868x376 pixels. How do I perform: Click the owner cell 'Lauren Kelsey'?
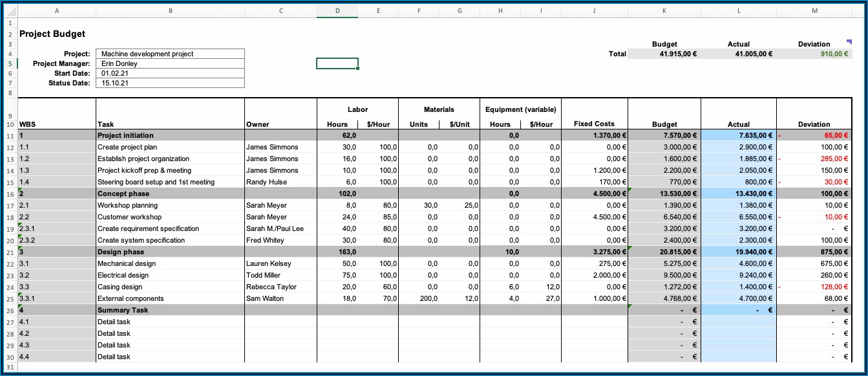[x=281, y=263]
